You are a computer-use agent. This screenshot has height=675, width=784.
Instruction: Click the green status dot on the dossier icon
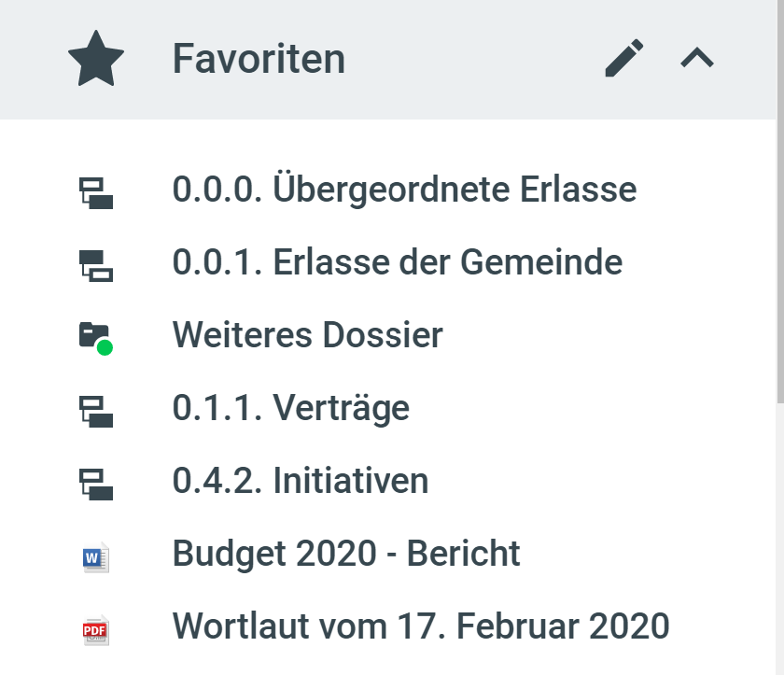pyautogui.click(x=105, y=347)
